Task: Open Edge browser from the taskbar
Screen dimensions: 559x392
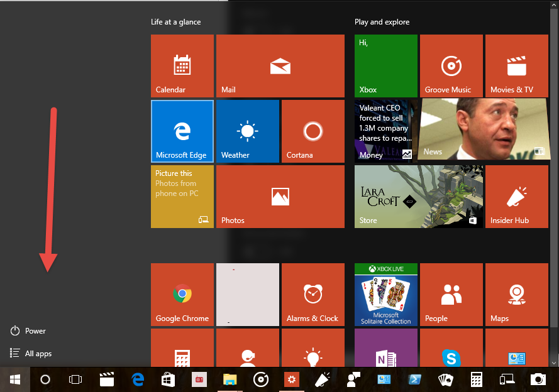Action: tap(138, 379)
